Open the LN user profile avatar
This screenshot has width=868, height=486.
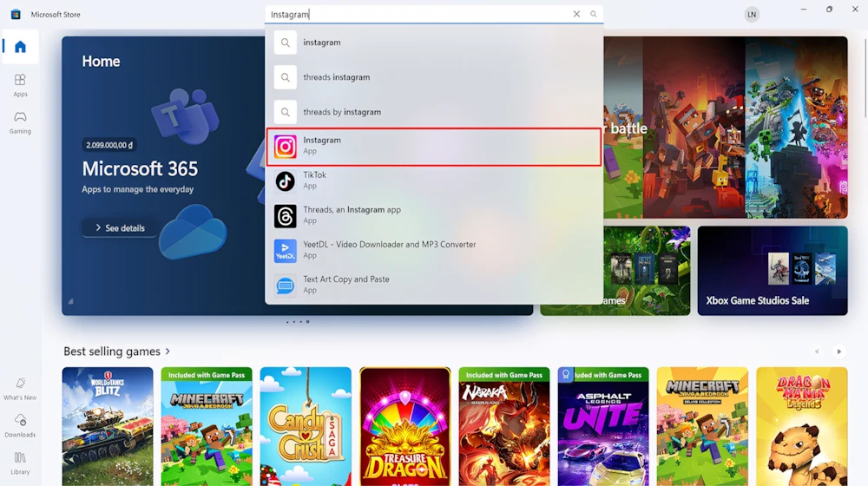coord(751,15)
